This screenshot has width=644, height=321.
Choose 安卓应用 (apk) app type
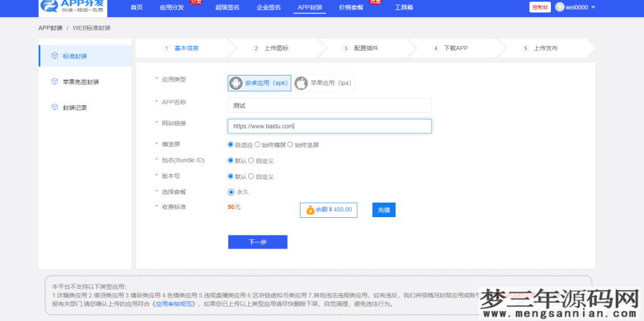pyautogui.click(x=260, y=83)
